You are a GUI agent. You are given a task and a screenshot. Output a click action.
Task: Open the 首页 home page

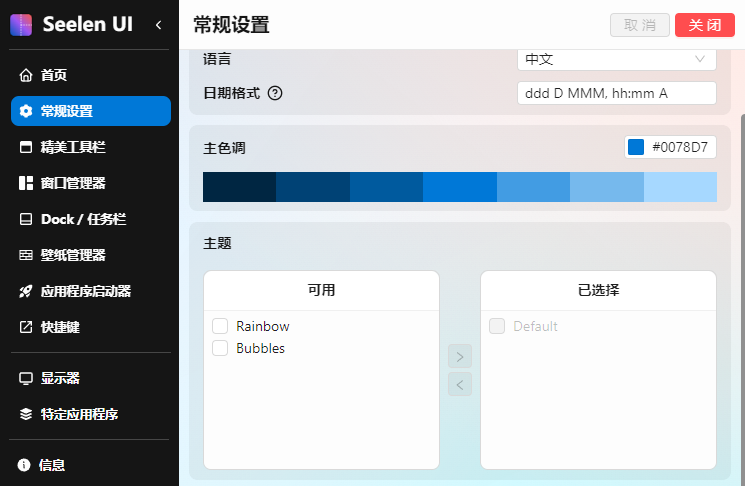pos(54,75)
